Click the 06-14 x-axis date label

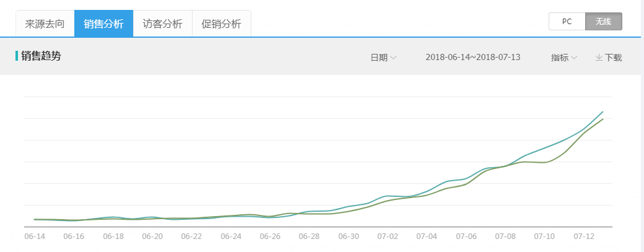click(x=34, y=237)
